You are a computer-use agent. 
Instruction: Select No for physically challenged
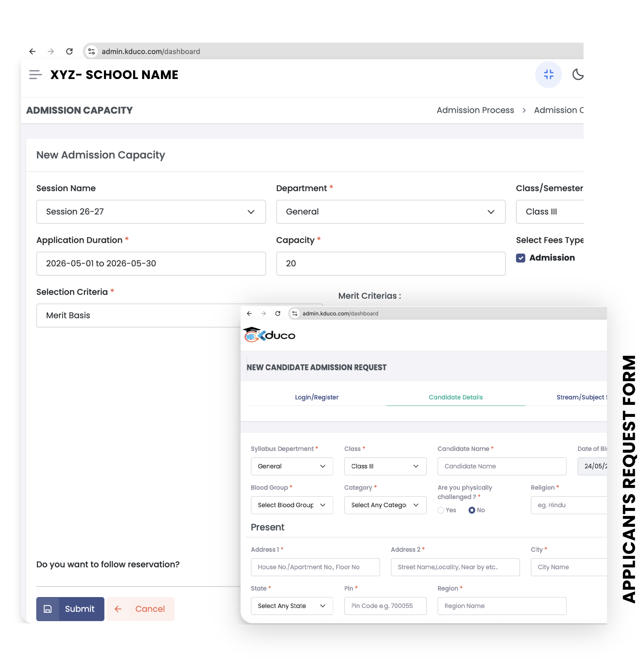point(472,510)
